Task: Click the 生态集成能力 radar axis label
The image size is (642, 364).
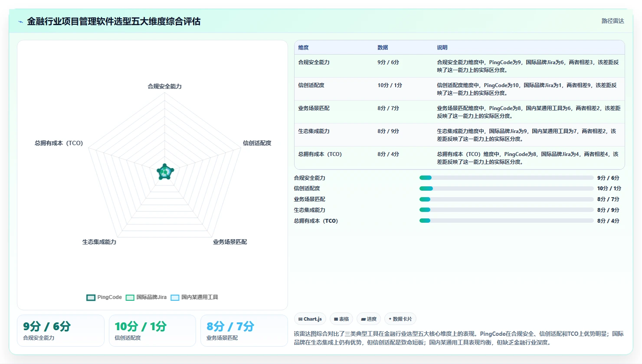Action: [x=99, y=242]
